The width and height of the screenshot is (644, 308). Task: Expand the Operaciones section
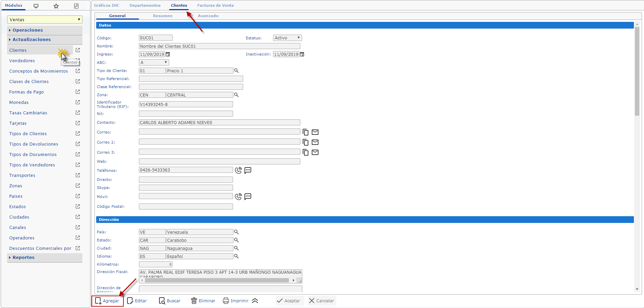click(45, 30)
